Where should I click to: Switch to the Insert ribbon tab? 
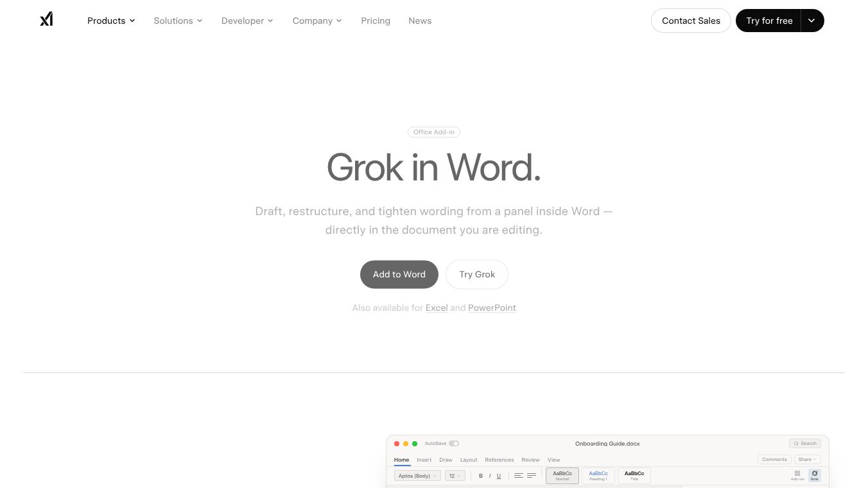(x=424, y=460)
